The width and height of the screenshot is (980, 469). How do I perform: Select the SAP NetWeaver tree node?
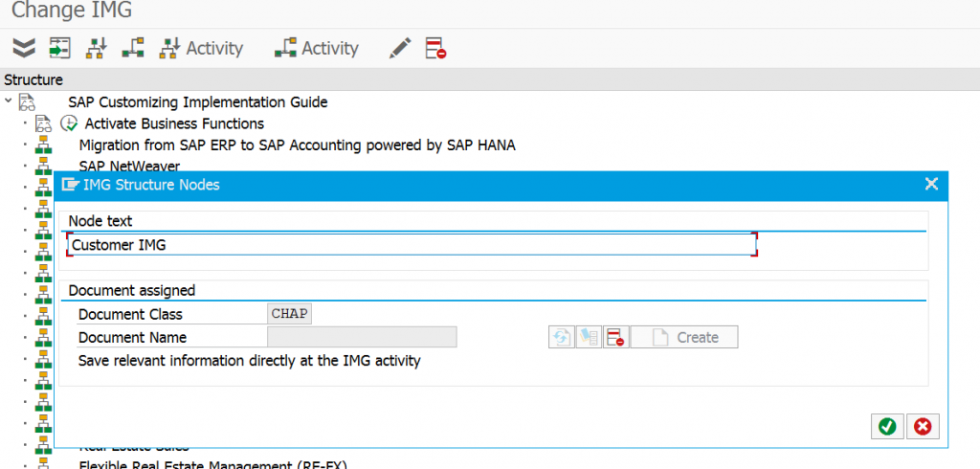tap(129, 166)
